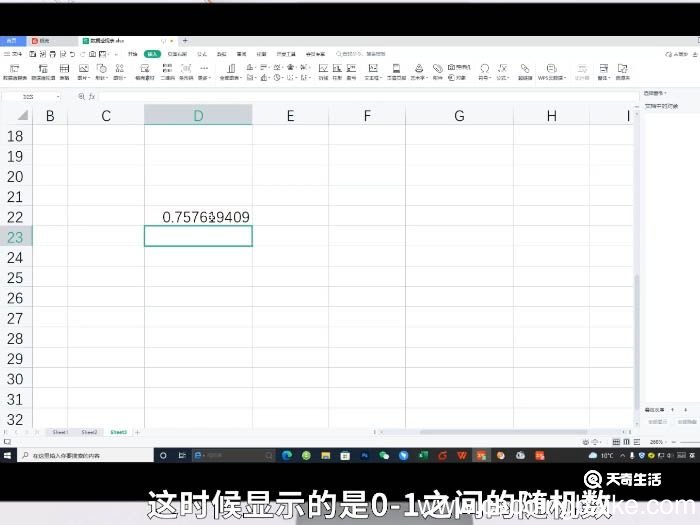Viewport: 700px width, 525px height.
Task: Click the Name Box cell reference field
Action: (x=31, y=96)
